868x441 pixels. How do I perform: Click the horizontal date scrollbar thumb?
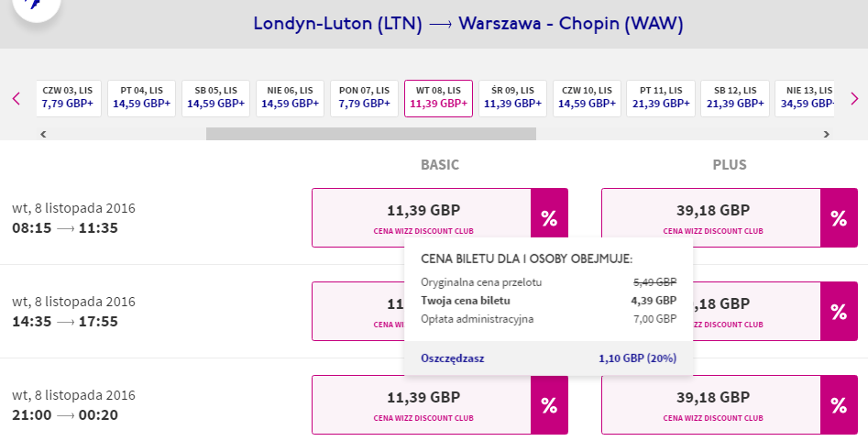[x=371, y=134]
